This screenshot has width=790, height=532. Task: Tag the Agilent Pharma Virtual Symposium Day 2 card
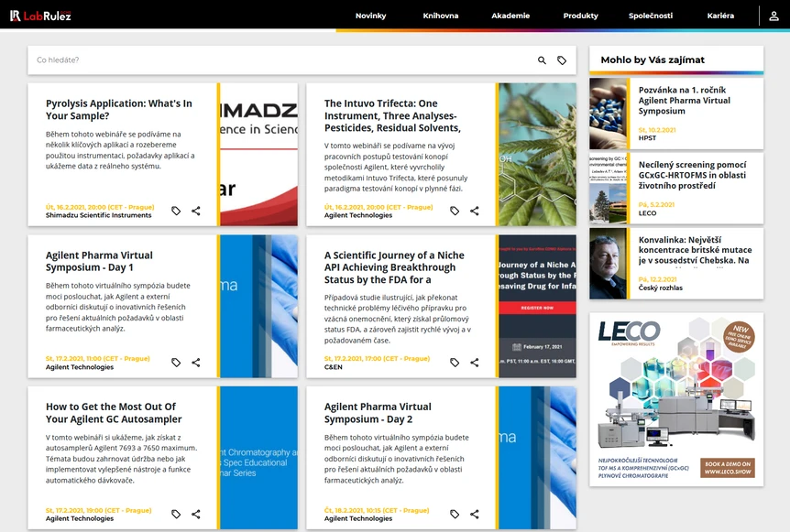coord(454,514)
